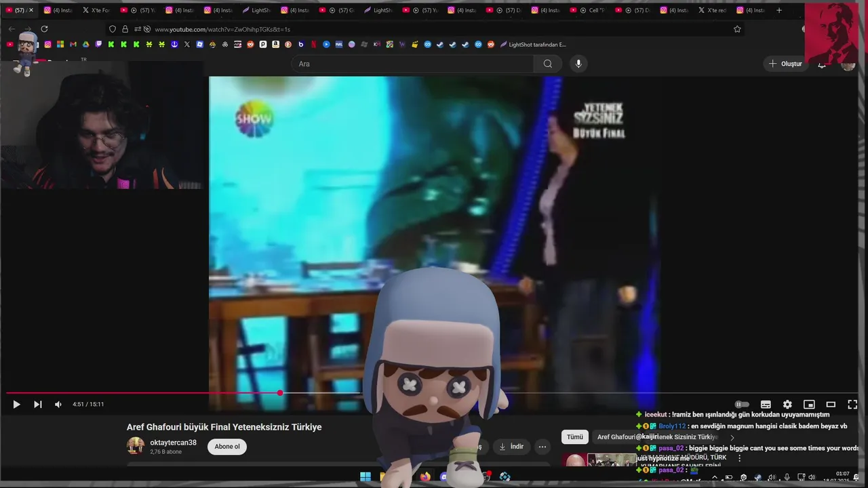Open the three-dot more actions menu

tap(542, 447)
